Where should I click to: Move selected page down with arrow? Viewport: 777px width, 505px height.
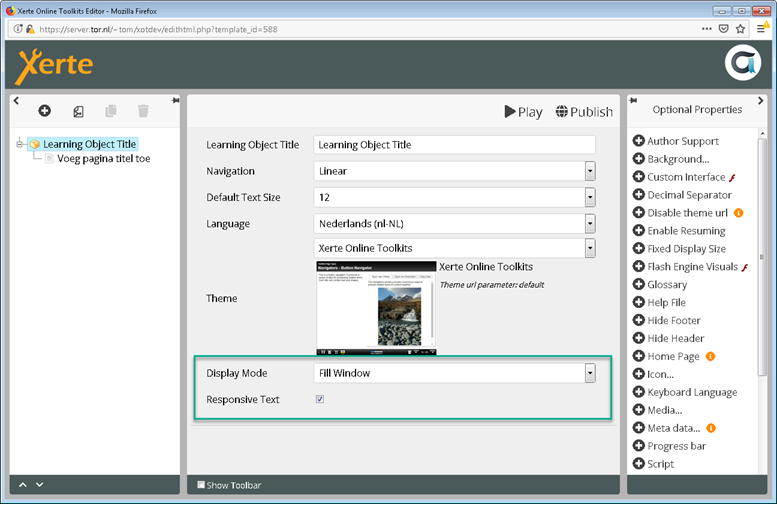point(40,485)
